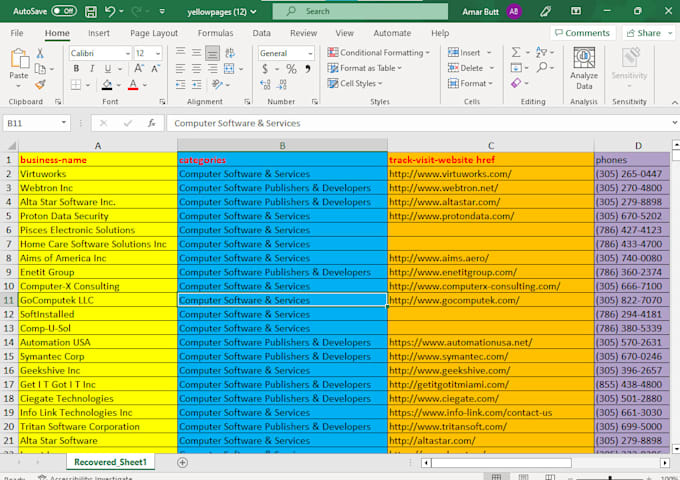Image resolution: width=680 pixels, height=480 pixels.
Task: Click the Increase Decimal icon
Action: coord(265,84)
